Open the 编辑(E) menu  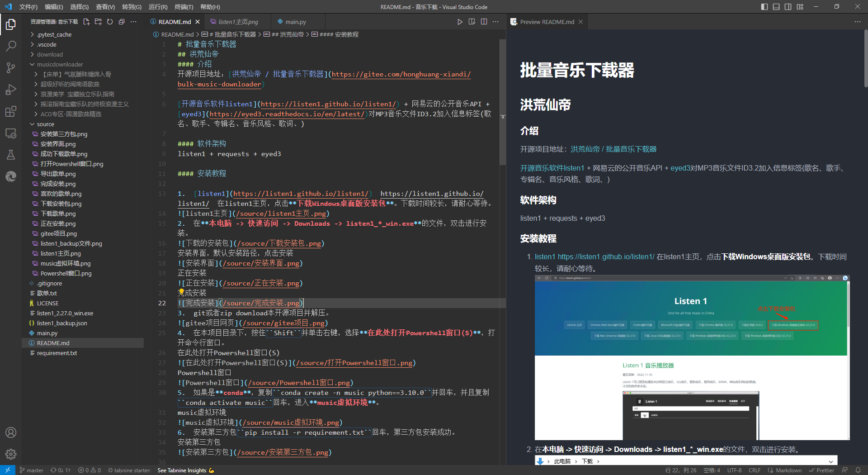tap(54, 7)
